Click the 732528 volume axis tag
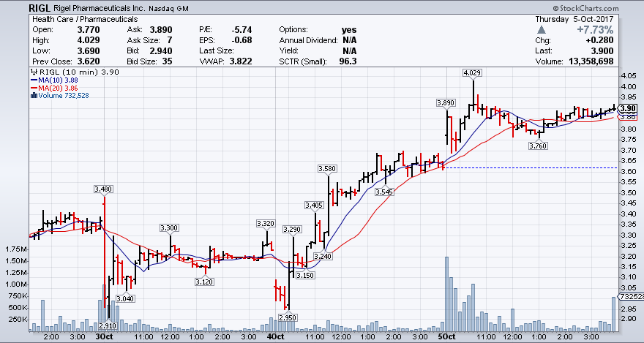644x343 pixels. click(629, 297)
